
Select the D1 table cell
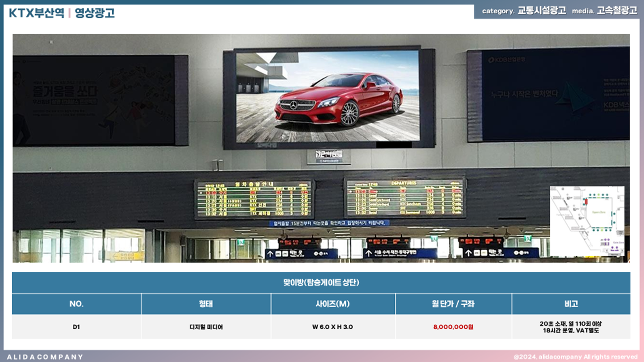coord(76,327)
